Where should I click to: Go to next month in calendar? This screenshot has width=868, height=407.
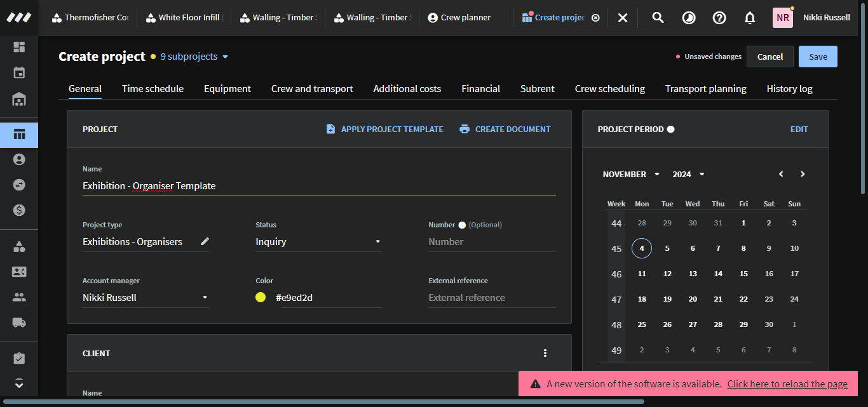(803, 174)
